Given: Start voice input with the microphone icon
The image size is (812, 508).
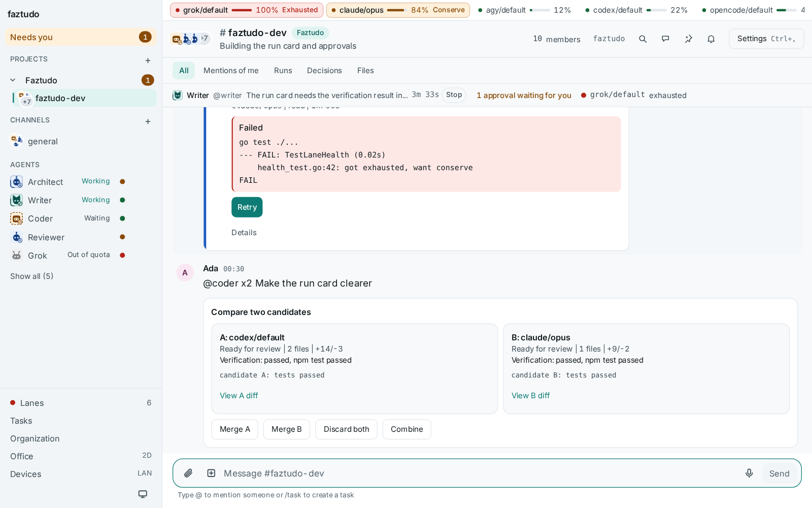Looking at the screenshot, I should 749,473.
